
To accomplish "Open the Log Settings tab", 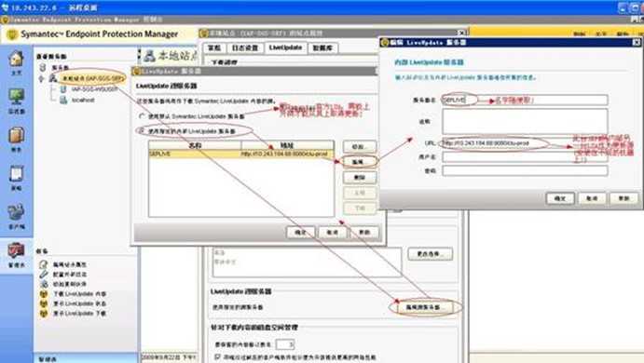I will [245, 48].
